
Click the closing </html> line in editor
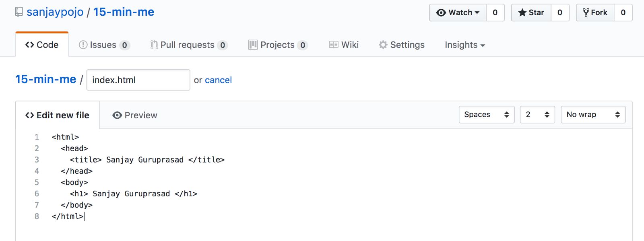[68, 216]
